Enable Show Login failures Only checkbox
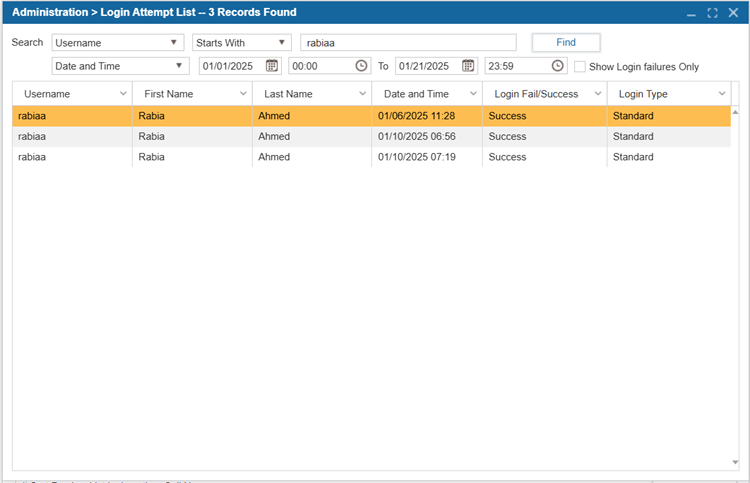 580,67
